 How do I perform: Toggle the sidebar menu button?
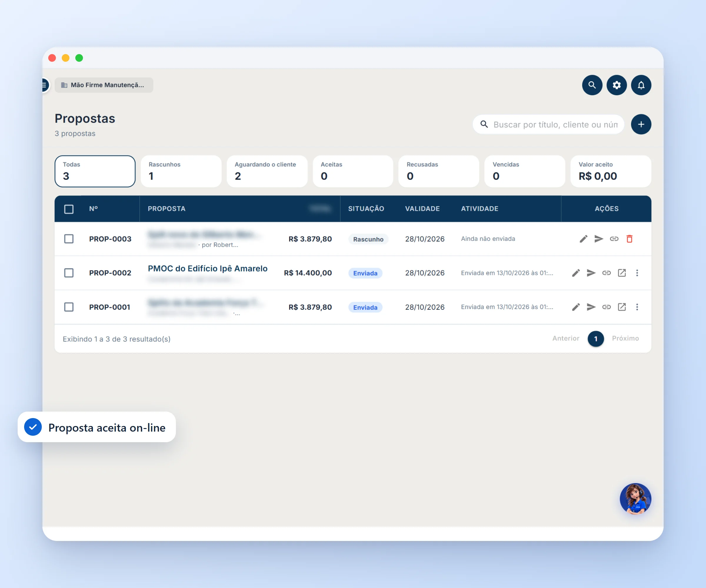point(45,85)
